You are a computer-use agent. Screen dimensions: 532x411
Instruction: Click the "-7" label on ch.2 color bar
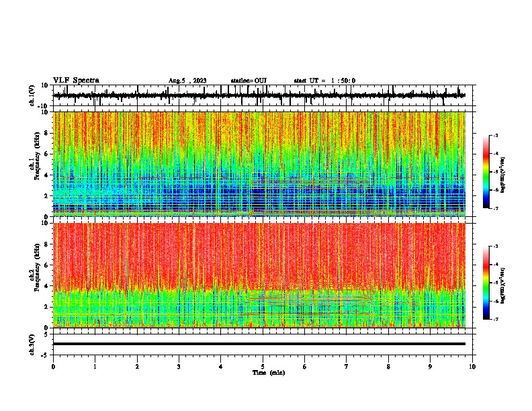(x=496, y=320)
